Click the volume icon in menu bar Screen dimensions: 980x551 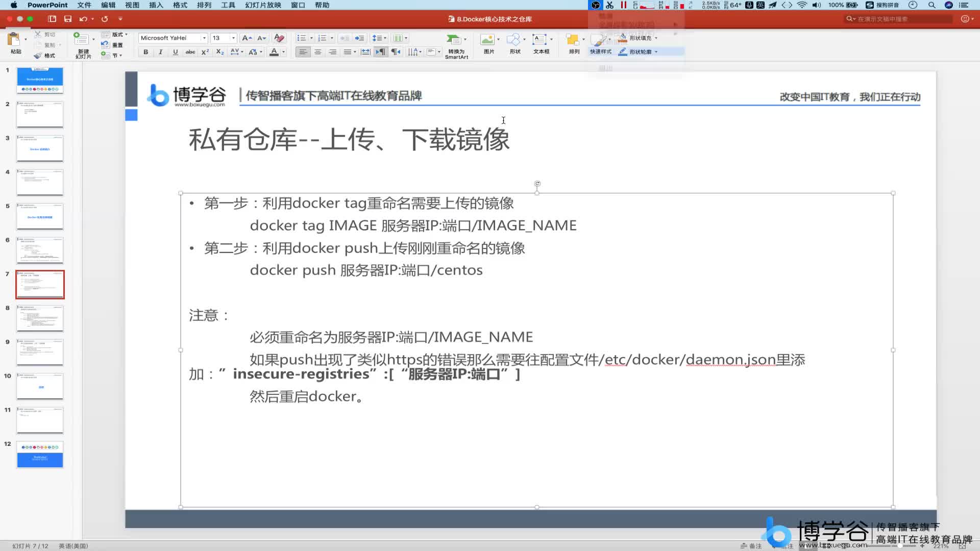(x=817, y=5)
